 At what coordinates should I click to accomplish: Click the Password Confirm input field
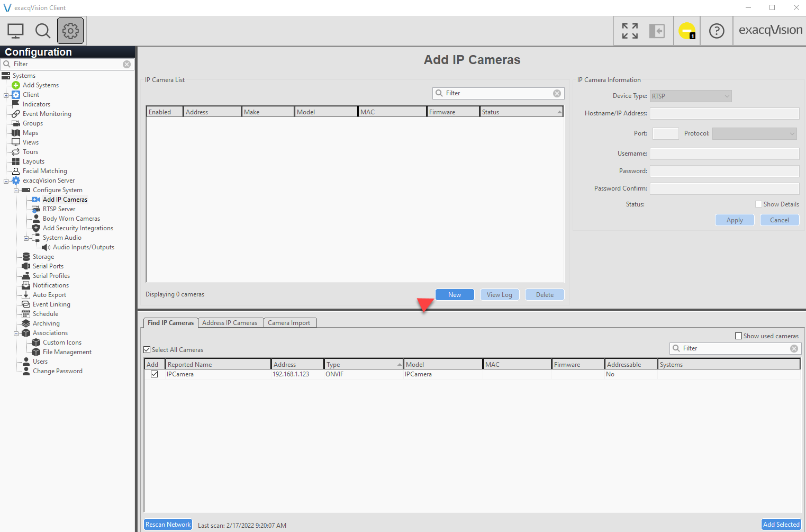(725, 188)
